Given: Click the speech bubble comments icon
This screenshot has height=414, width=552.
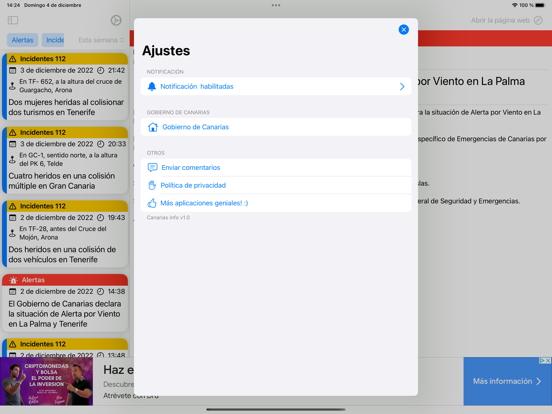Looking at the screenshot, I should click(152, 168).
